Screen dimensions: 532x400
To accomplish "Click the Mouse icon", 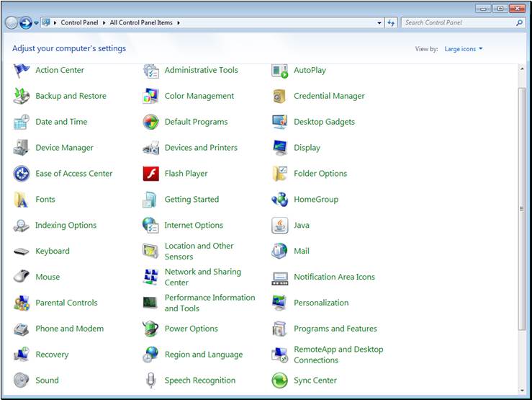I will pyautogui.click(x=22, y=277).
